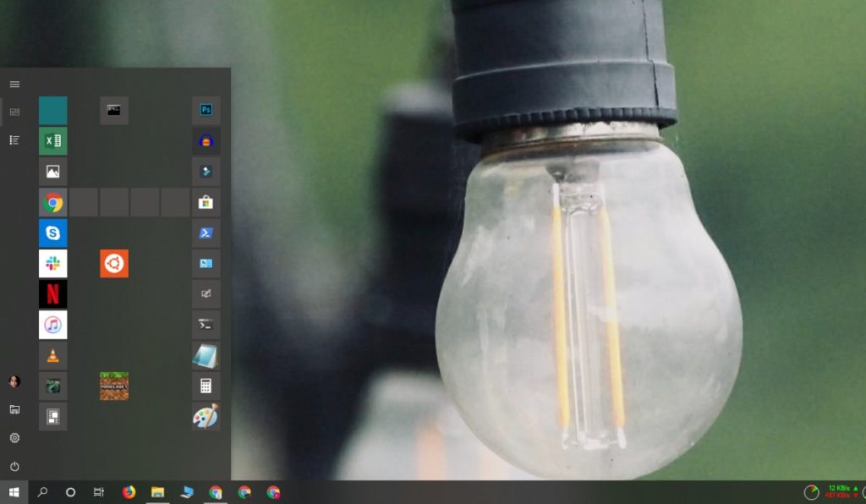Open the Microsoft Store tile
Viewport: 866px width, 504px height.
[206, 201]
